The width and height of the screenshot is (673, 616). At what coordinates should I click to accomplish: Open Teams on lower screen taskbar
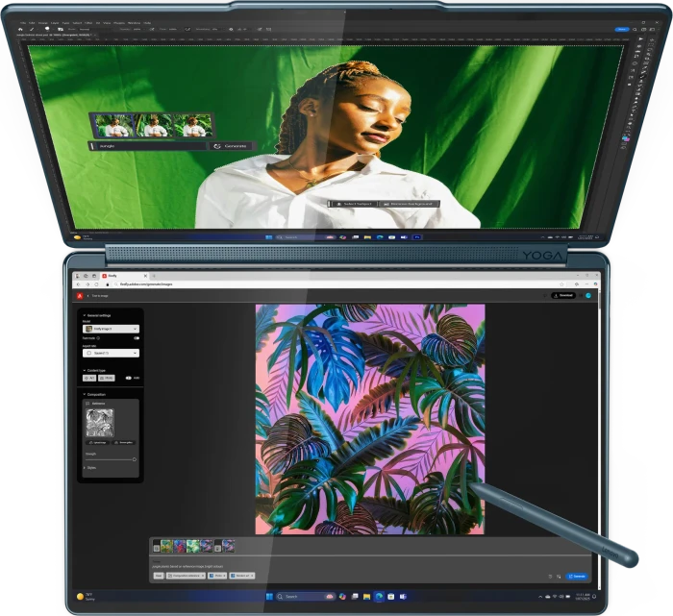(403, 596)
